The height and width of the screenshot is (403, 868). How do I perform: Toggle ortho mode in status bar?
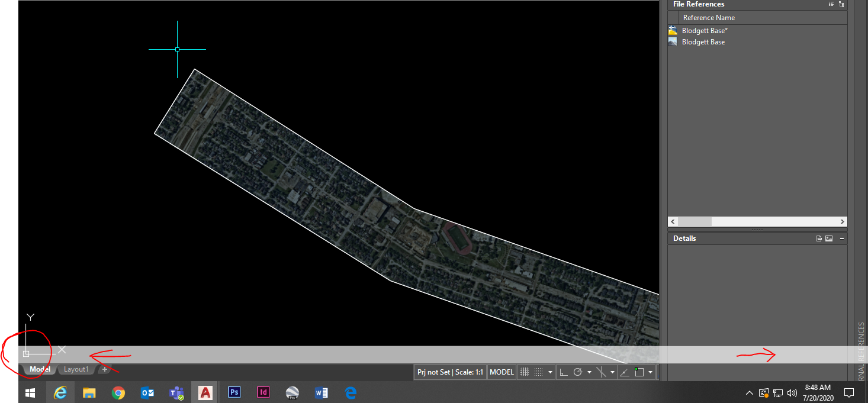(x=564, y=372)
